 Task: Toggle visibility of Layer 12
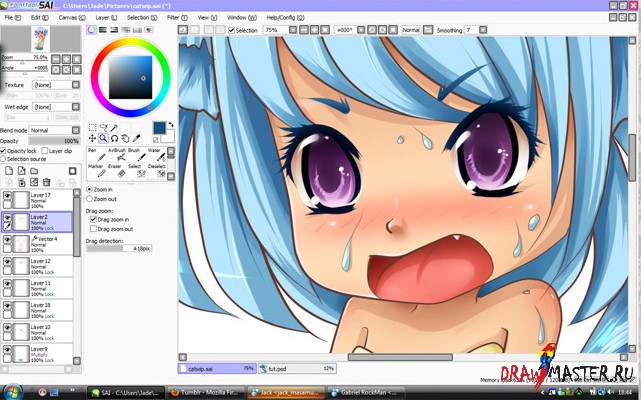point(7,262)
